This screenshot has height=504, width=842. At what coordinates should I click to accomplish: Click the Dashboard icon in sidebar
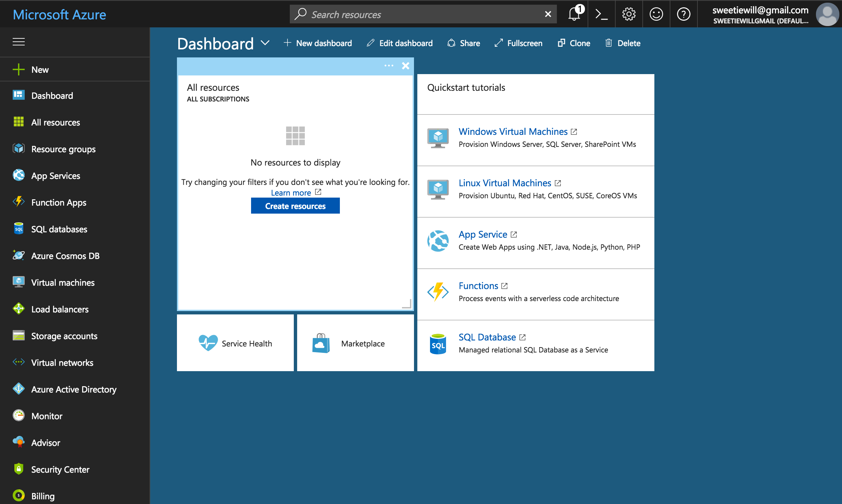pos(19,95)
